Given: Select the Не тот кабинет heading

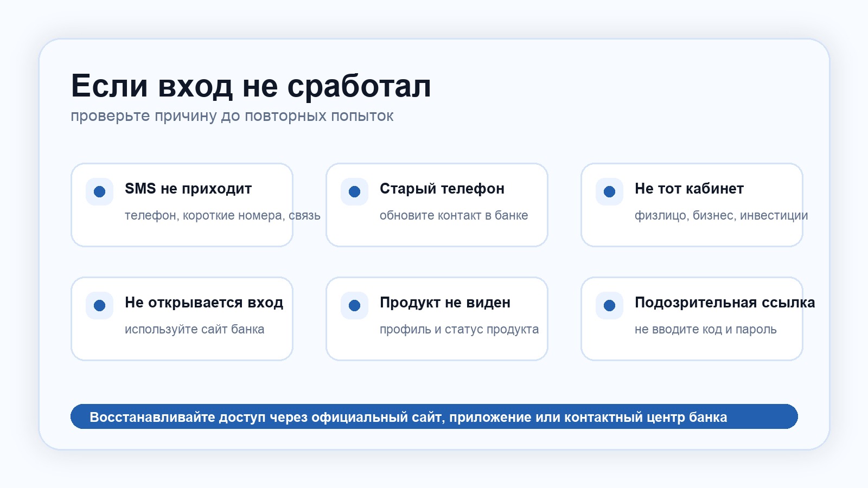Looking at the screenshot, I should click(689, 189).
